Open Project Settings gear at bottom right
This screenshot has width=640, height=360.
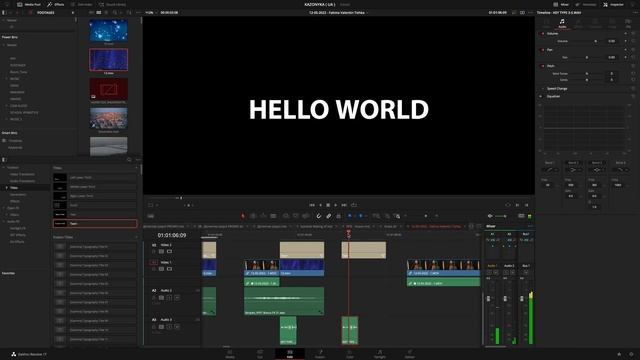pyautogui.click(x=631, y=354)
